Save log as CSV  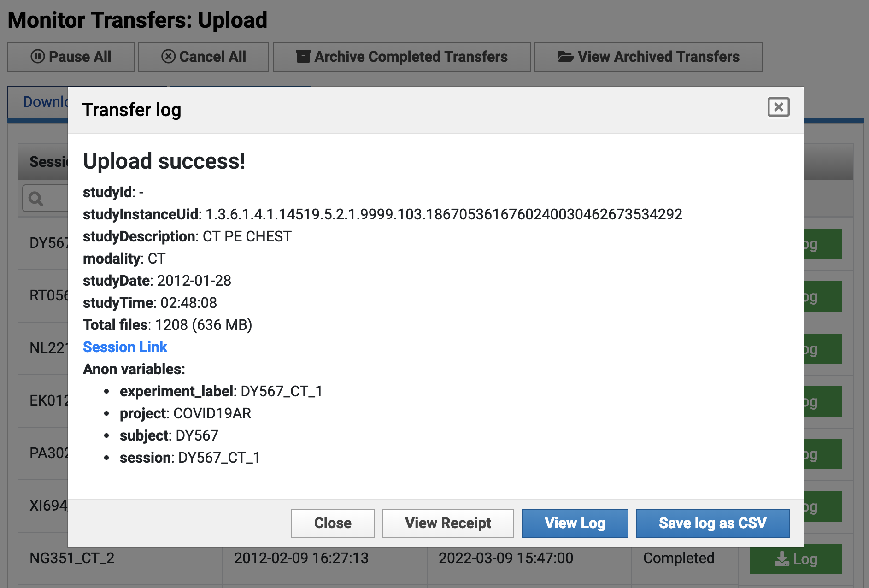click(712, 523)
